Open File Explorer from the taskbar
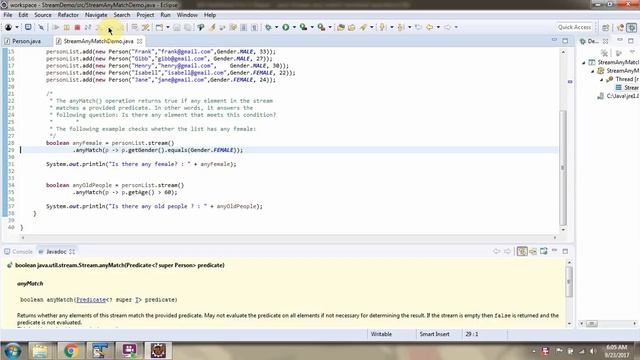640x360 pixels. [40, 351]
